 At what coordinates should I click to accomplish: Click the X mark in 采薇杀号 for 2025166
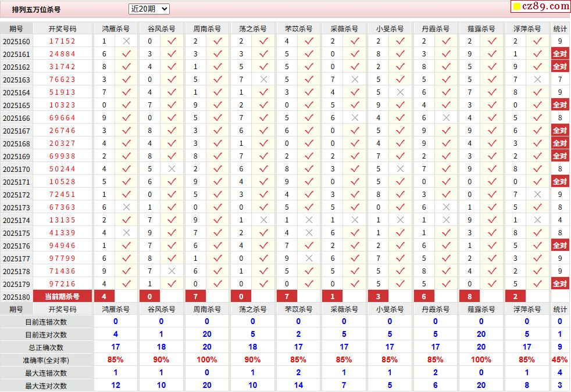point(355,118)
